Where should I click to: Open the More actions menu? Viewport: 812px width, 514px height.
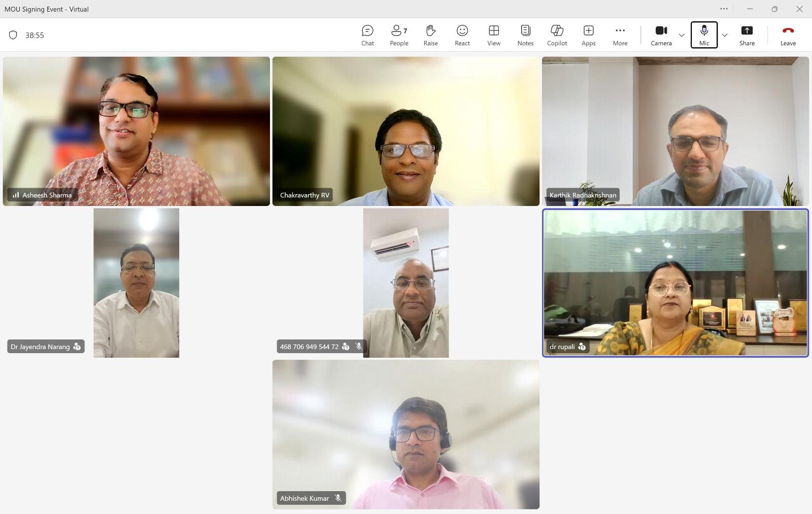pos(620,35)
